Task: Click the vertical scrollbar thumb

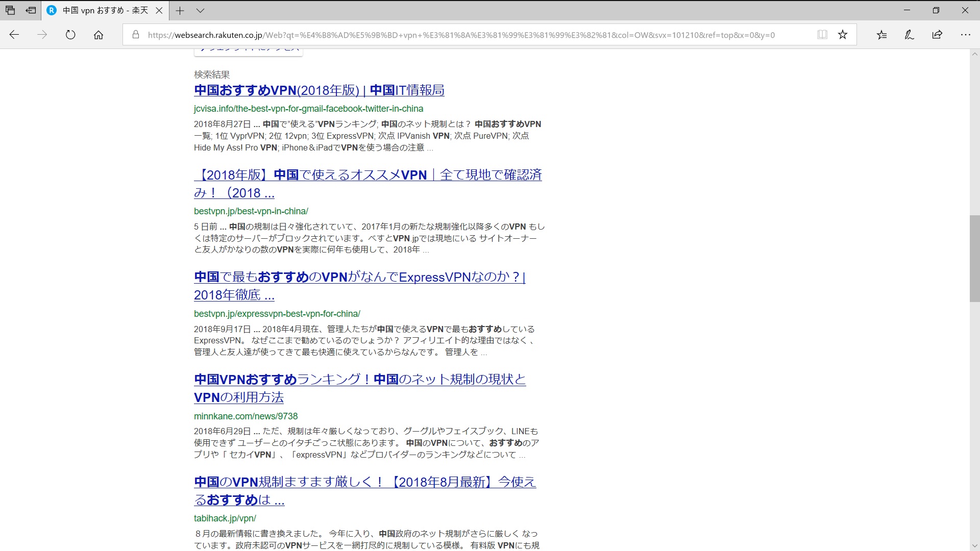Action: (x=974, y=259)
